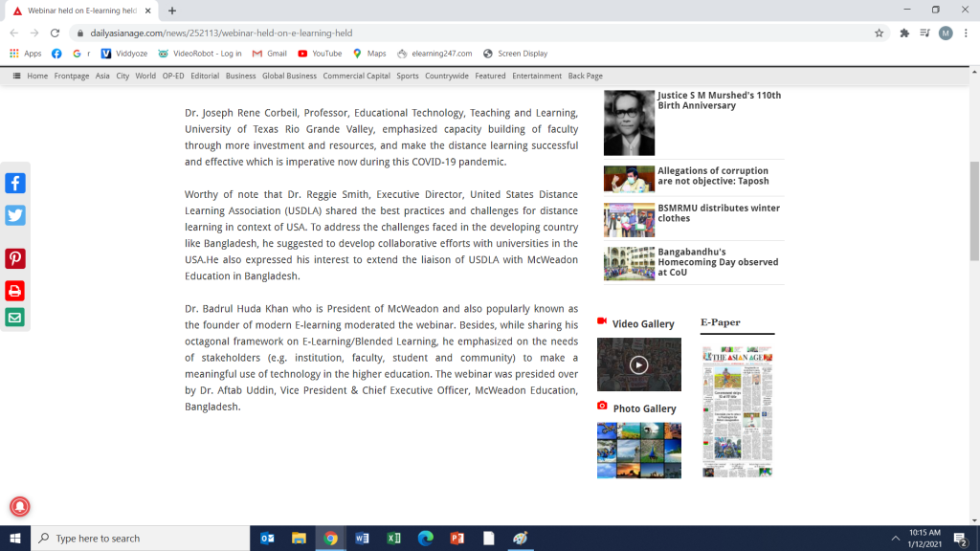Share article on Facebook sidebar icon
Image resolution: width=980 pixels, height=551 pixels.
(x=15, y=183)
